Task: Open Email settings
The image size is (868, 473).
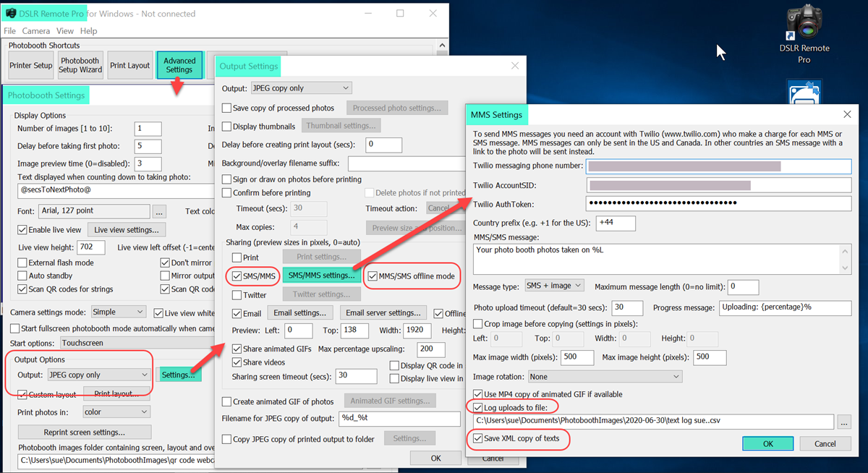Action: [301, 313]
